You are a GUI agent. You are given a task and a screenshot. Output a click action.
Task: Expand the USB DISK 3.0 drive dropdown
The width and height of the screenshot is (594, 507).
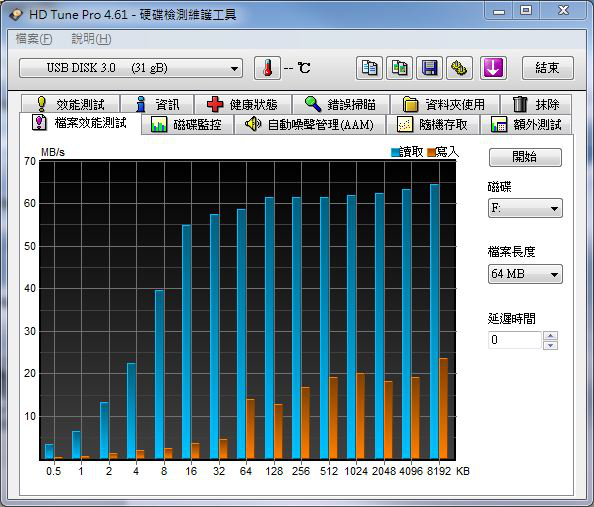(x=131, y=68)
